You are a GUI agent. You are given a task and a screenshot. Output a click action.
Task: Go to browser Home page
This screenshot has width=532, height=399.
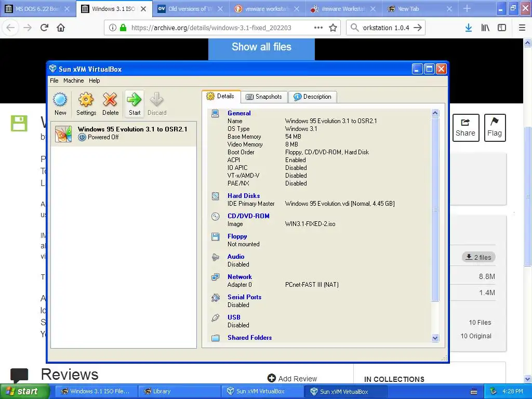click(61, 28)
